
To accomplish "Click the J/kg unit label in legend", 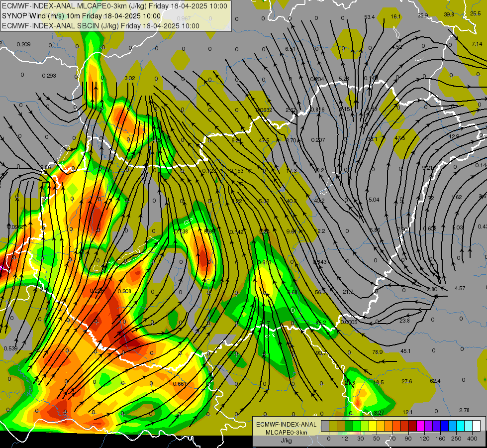I will click(x=286, y=441).
